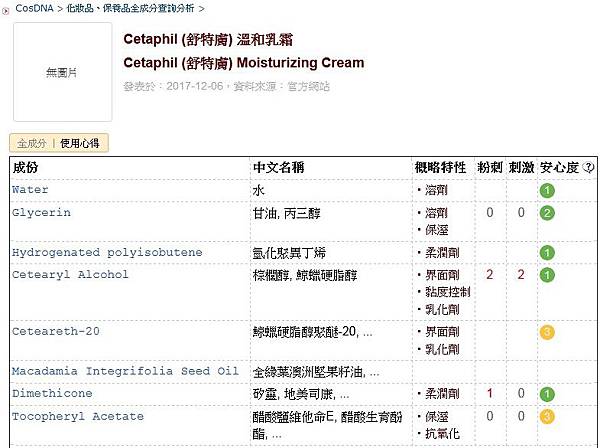Image resolution: width=600 pixels, height=448 pixels.
Task: Open the Hydrogenated polyisobutene ingredient link
Action: [x=107, y=252]
